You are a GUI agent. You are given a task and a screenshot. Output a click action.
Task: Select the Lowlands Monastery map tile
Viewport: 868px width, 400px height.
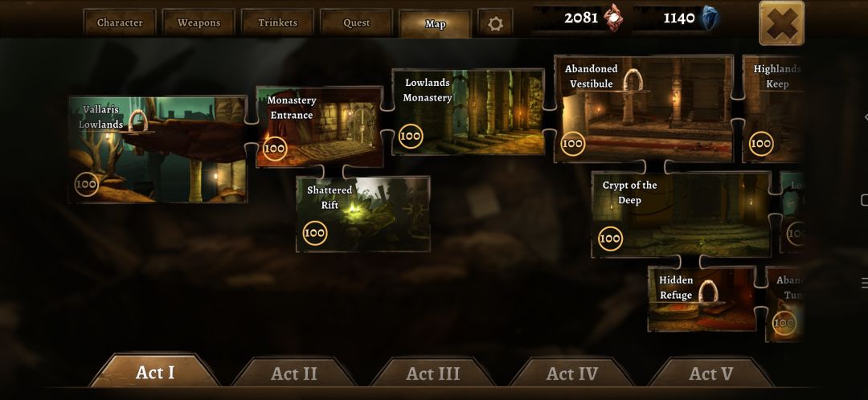469,112
